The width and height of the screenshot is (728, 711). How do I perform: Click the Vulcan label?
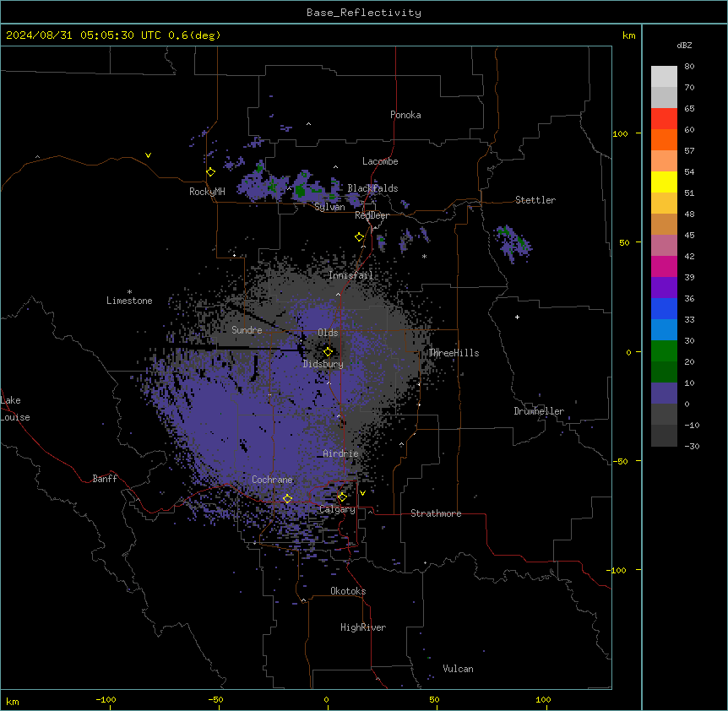(x=459, y=669)
